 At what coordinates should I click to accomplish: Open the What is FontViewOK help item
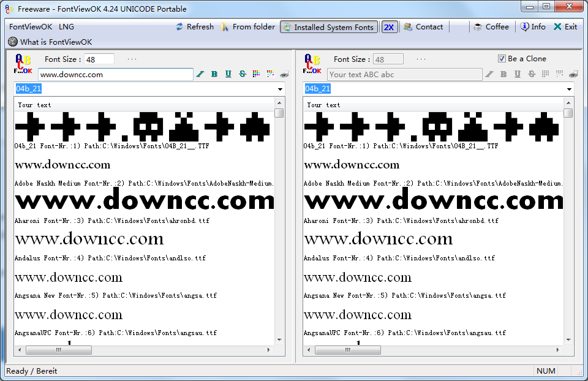point(50,42)
